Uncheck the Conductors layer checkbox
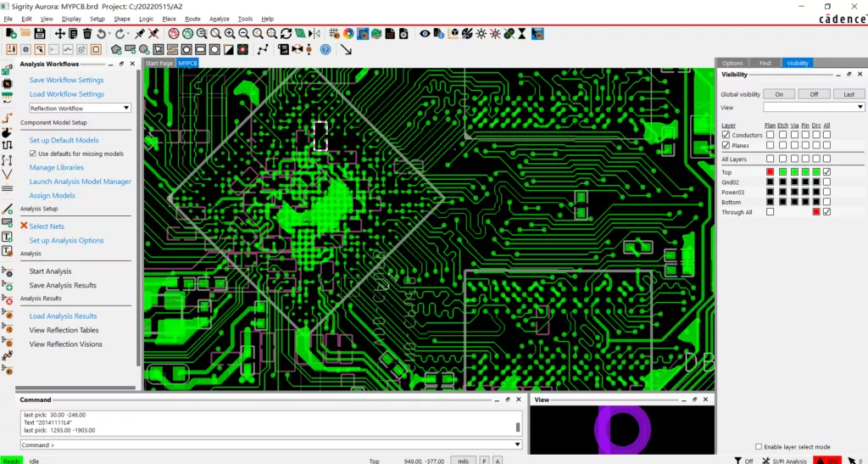Image resolution: width=868 pixels, height=464 pixels. [726, 135]
